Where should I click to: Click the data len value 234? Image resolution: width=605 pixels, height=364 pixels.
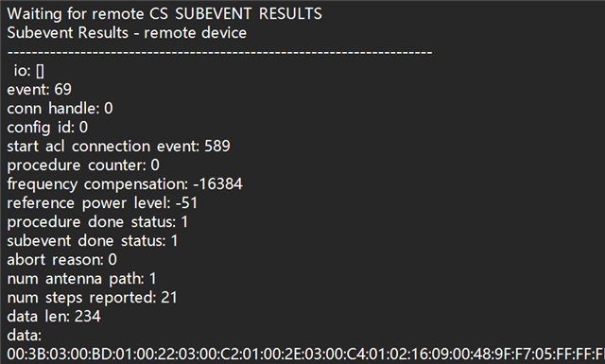(88, 317)
